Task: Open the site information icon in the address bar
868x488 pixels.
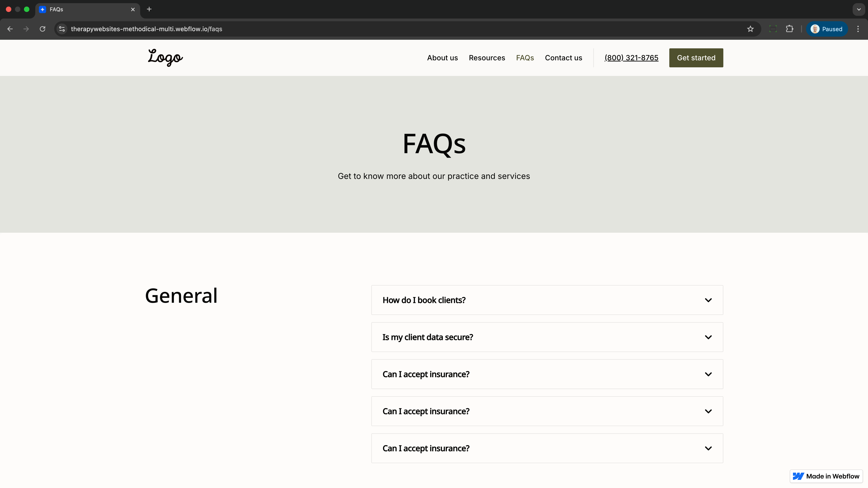Action: (62, 29)
